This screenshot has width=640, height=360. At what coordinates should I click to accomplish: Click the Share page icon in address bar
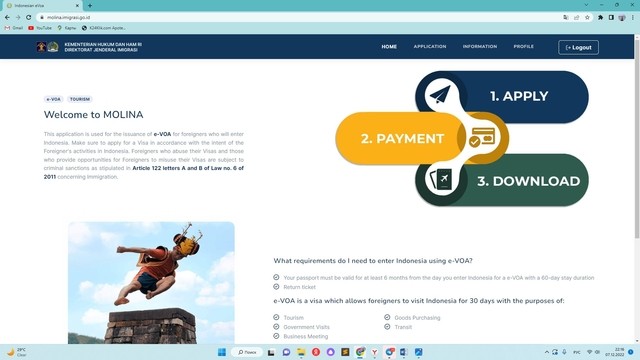click(x=576, y=18)
